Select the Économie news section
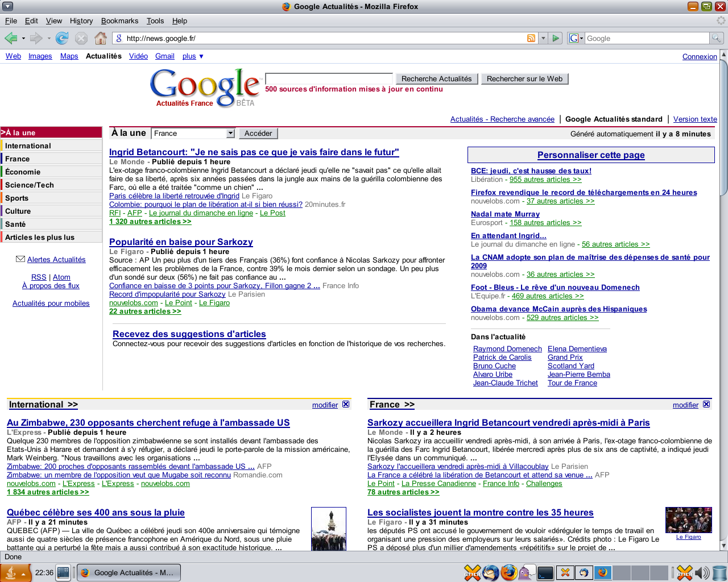Image resolution: width=728 pixels, height=582 pixels. pyautogui.click(x=52, y=172)
